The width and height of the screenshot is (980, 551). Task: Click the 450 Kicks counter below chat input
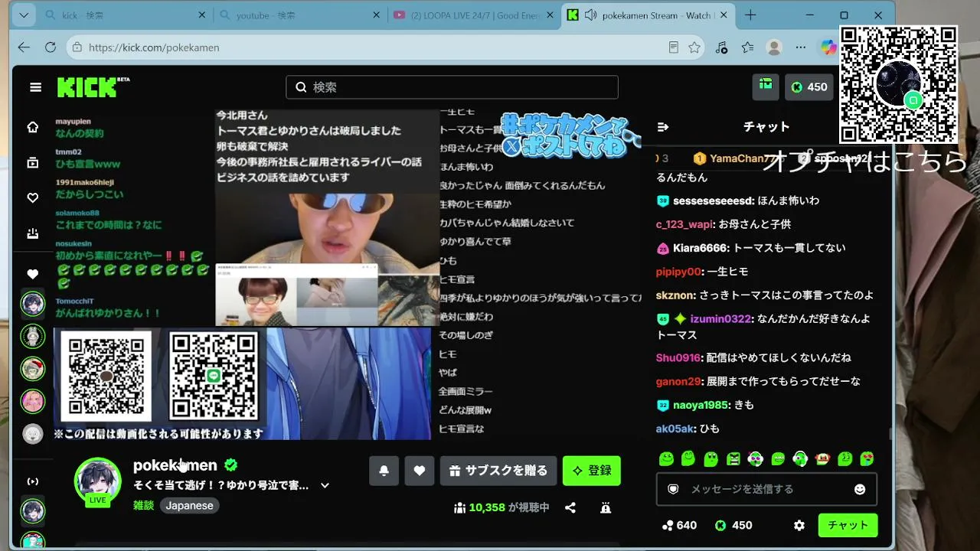pos(733,526)
